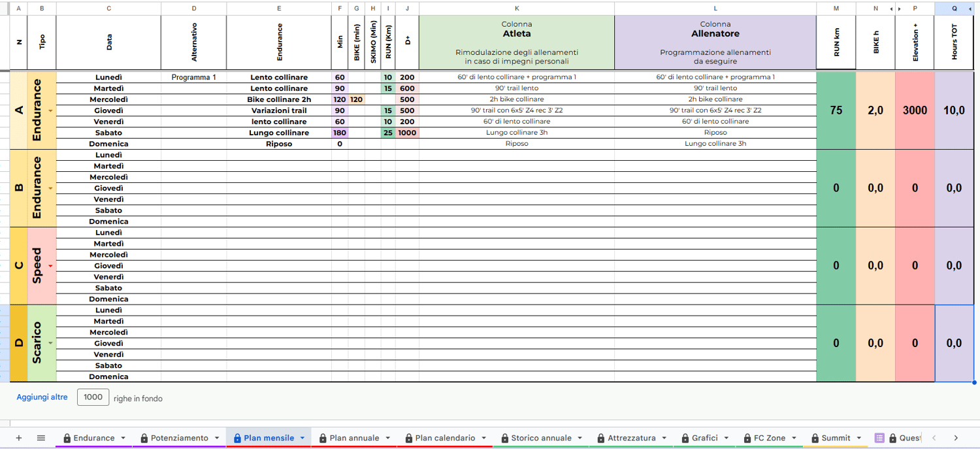Click the scroll sheet tabs right arrow

tap(956, 438)
